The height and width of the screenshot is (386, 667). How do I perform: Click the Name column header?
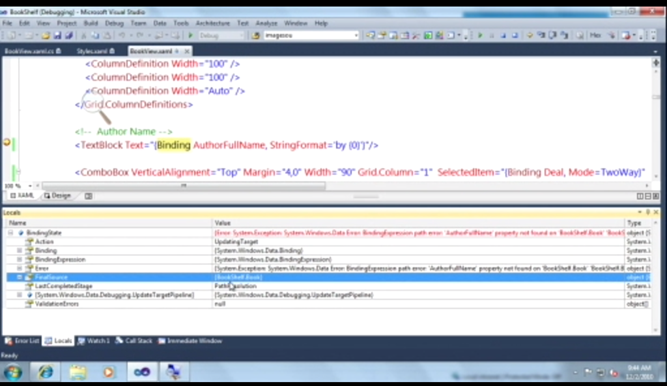pos(108,223)
